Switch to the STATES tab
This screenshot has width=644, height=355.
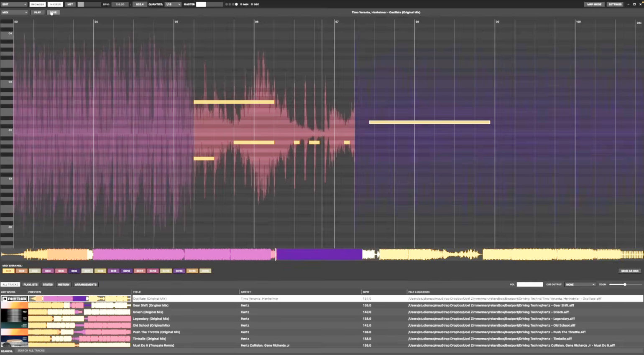tap(48, 284)
